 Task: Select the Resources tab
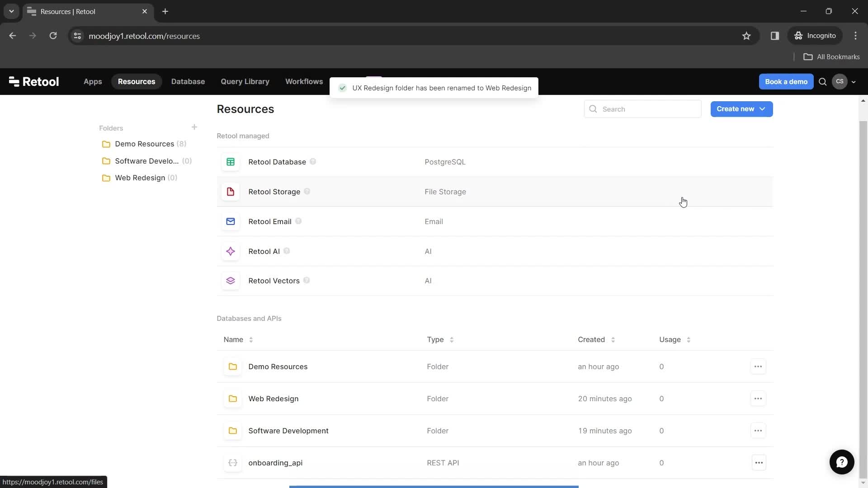point(137,82)
